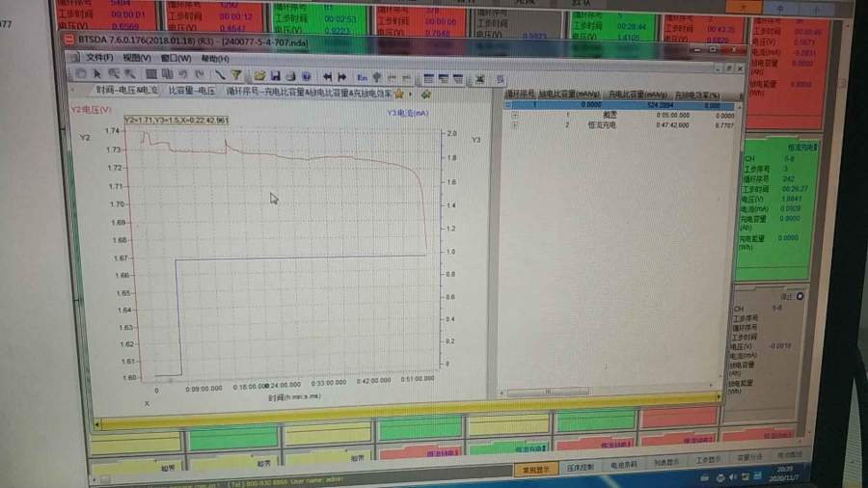Click the print icon in toolbar

(x=290, y=75)
